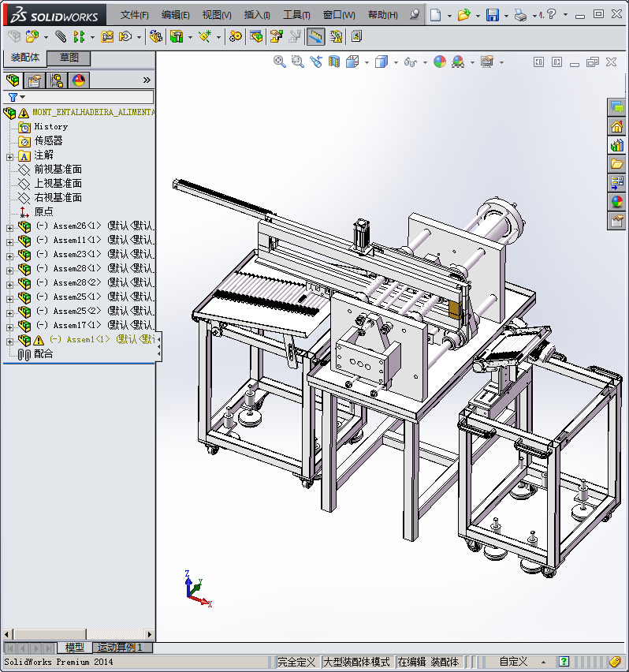Expand the Assem11<1> tree node
The height and width of the screenshot is (672, 629).
coord(9,242)
